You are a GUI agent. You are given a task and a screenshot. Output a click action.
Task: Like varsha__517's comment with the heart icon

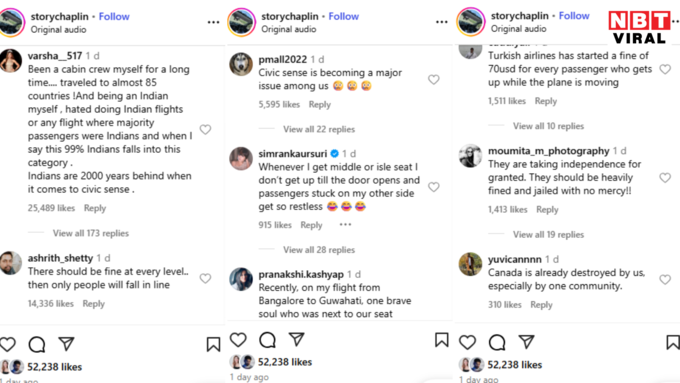click(205, 129)
